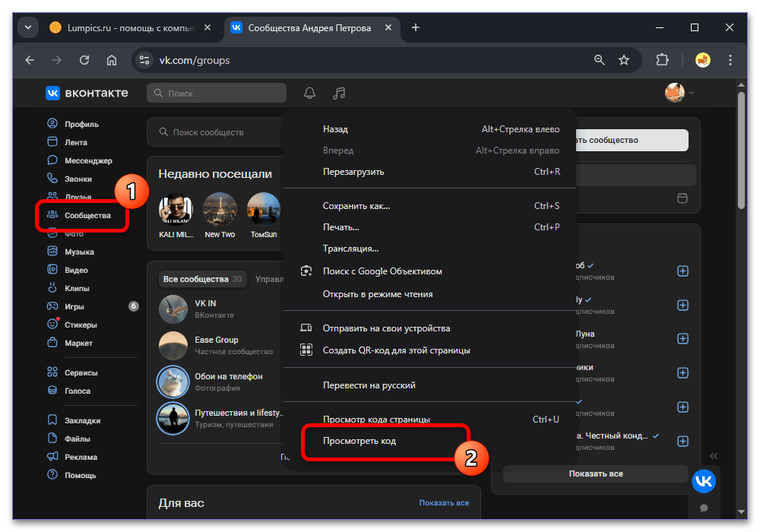Bookmark page with the star icon

pyautogui.click(x=624, y=60)
